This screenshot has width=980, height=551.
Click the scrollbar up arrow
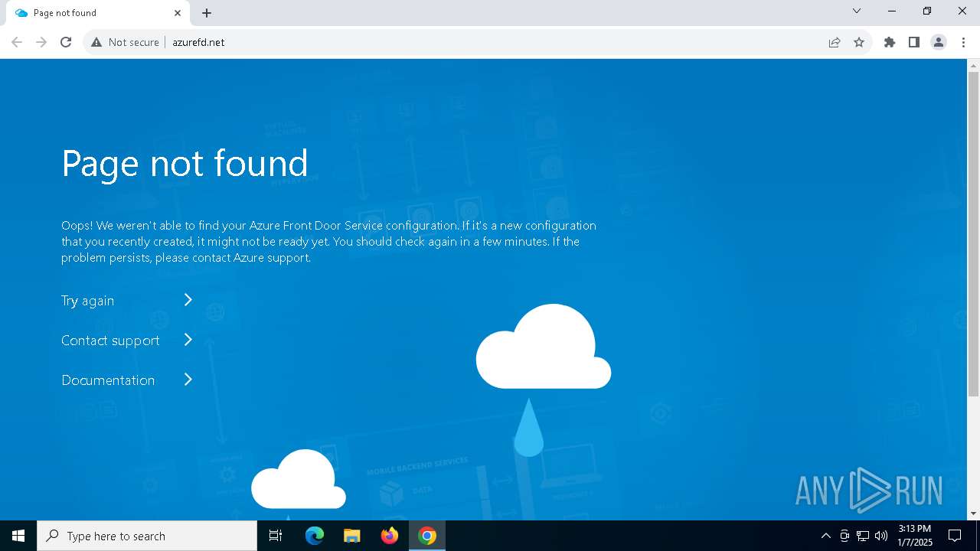[973, 65]
